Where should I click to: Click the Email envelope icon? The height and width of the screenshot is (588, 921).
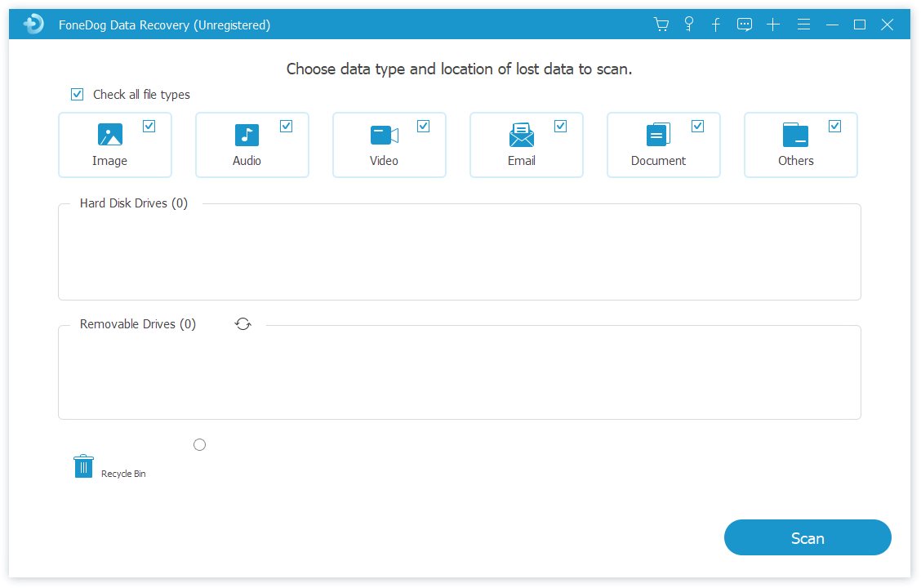pos(520,133)
